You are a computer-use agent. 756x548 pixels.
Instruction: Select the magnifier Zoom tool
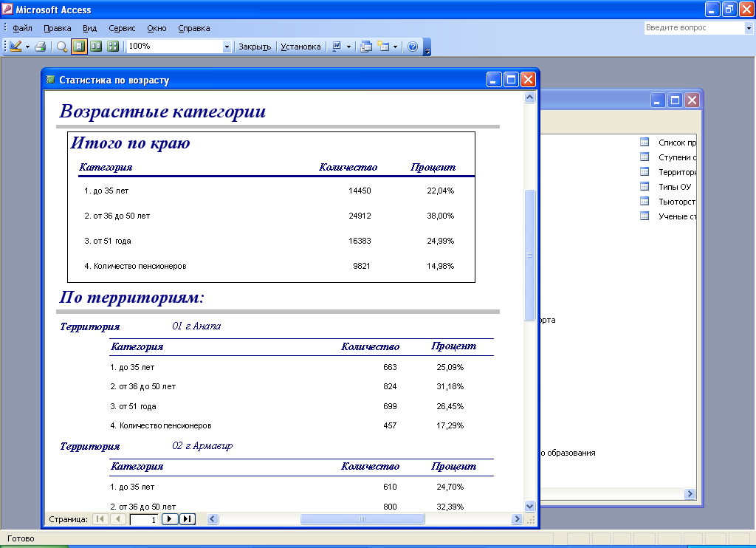click(x=62, y=47)
